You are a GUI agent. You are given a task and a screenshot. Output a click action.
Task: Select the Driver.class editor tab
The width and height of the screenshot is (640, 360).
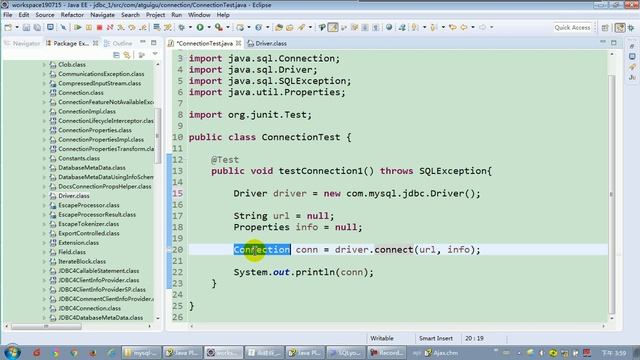(x=267, y=43)
